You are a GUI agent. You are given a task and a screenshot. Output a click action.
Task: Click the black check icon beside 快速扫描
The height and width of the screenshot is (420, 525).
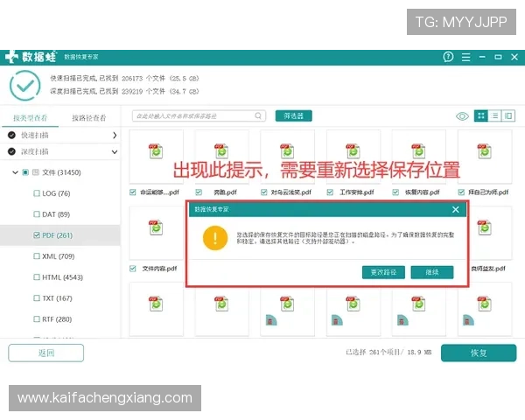click(x=11, y=135)
